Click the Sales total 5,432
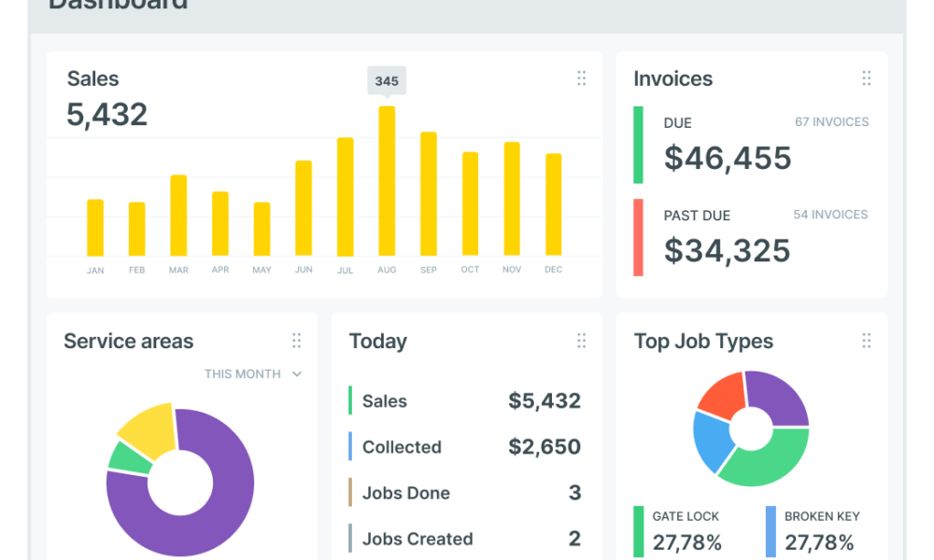 click(x=106, y=114)
